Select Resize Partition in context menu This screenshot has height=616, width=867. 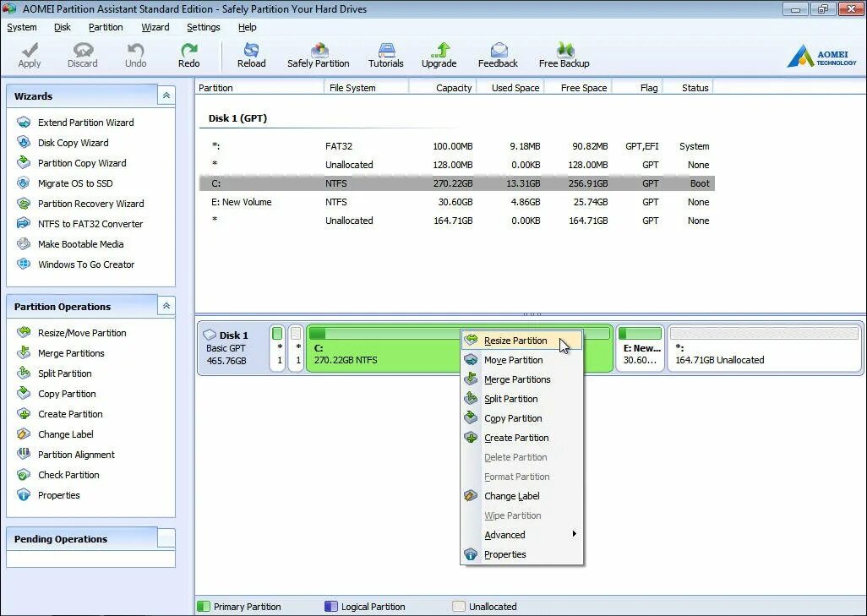521,341
